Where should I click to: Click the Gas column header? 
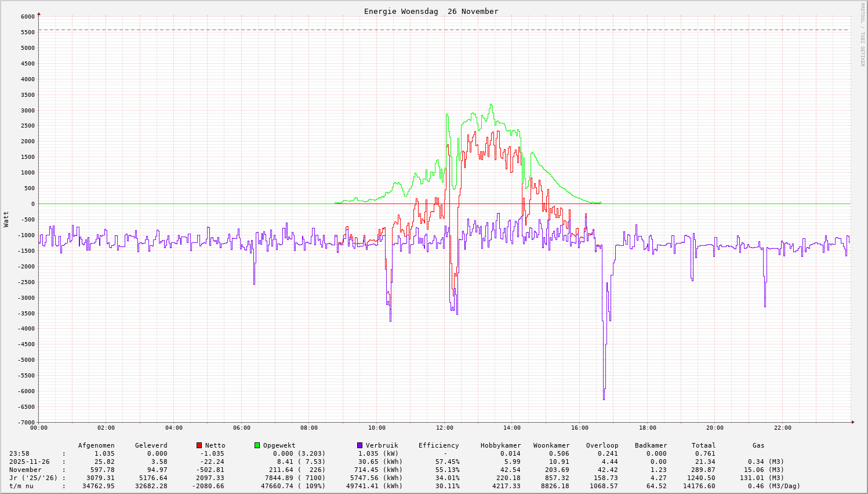[758, 445]
